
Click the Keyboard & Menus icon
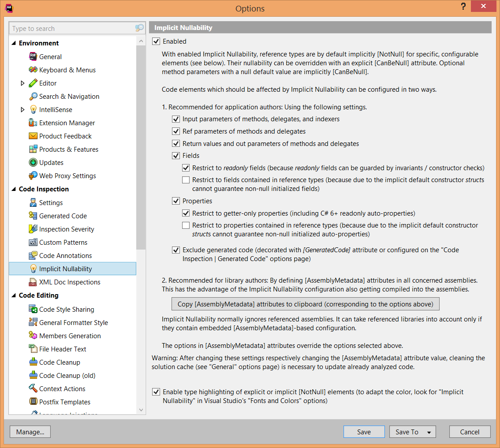pos(33,70)
